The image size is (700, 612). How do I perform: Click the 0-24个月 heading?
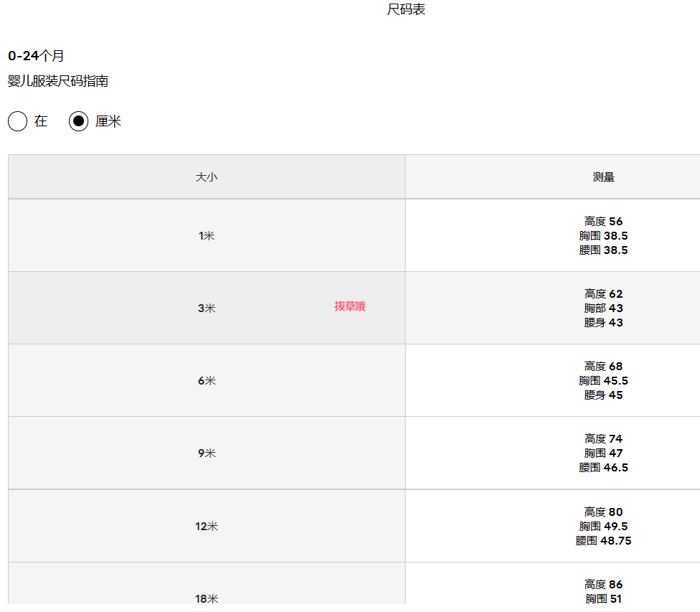click(36, 56)
